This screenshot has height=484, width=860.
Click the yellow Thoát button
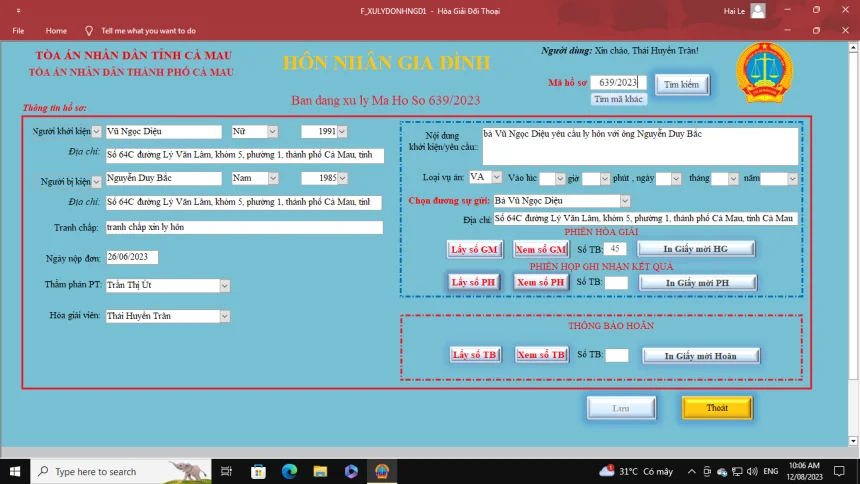tap(716, 408)
